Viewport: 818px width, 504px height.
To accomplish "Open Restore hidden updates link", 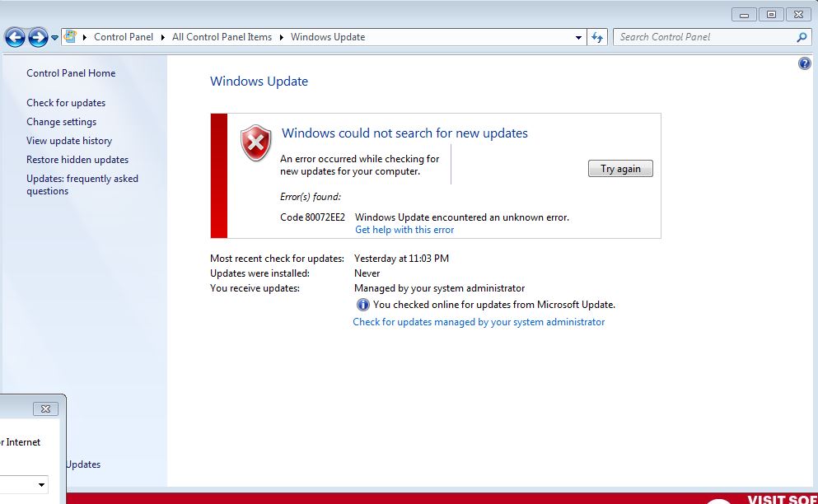I will click(77, 160).
